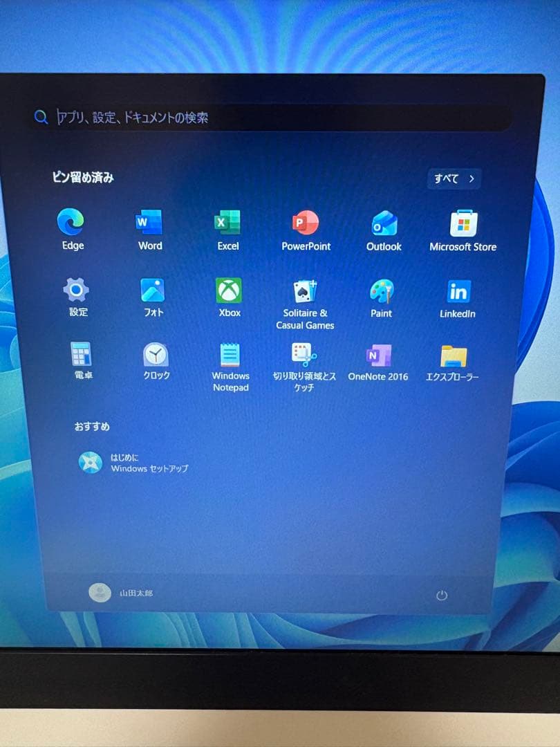Launch the LinkedIn app
This screenshot has width=560, height=747.
click(457, 290)
